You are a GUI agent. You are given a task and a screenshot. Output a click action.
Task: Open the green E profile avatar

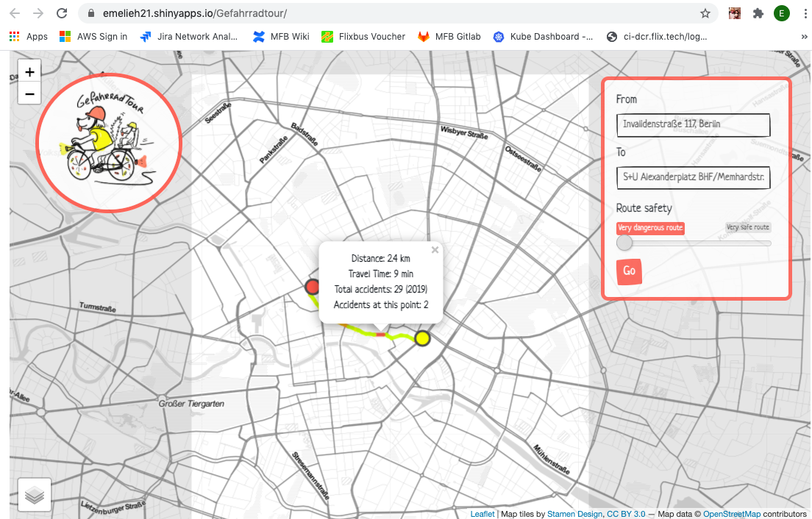781,13
